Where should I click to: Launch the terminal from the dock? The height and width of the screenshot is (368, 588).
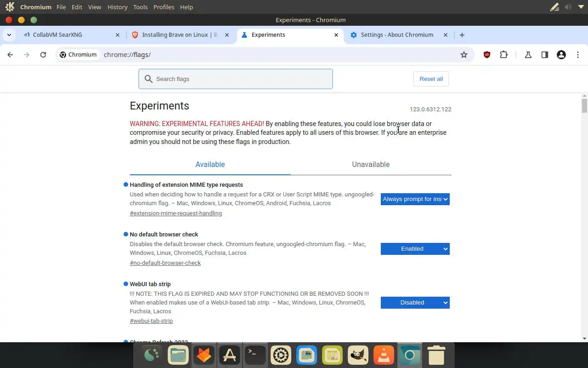coord(255,356)
